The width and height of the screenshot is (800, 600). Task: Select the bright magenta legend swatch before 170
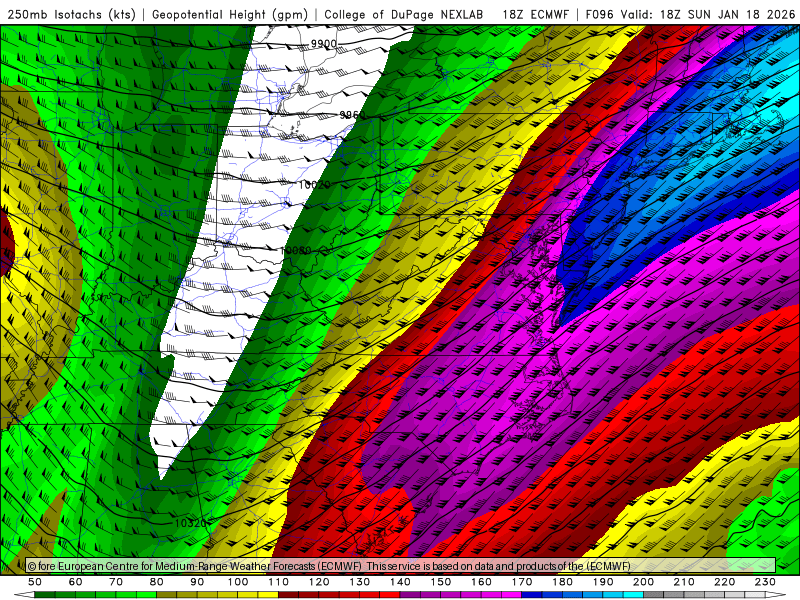point(512,595)
